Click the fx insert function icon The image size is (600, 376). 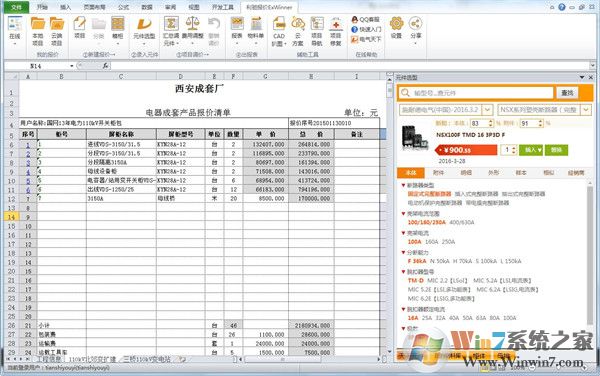(x=106, y=66)
